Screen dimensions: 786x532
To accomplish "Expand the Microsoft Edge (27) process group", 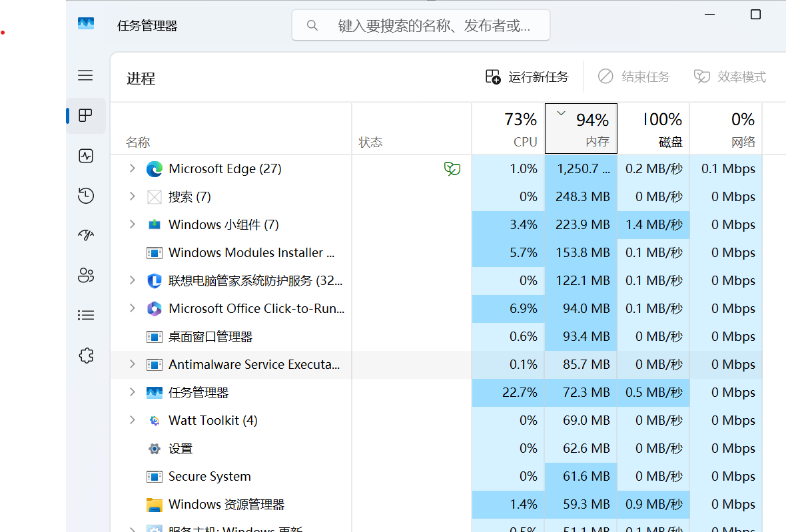I will click(132, 168).
